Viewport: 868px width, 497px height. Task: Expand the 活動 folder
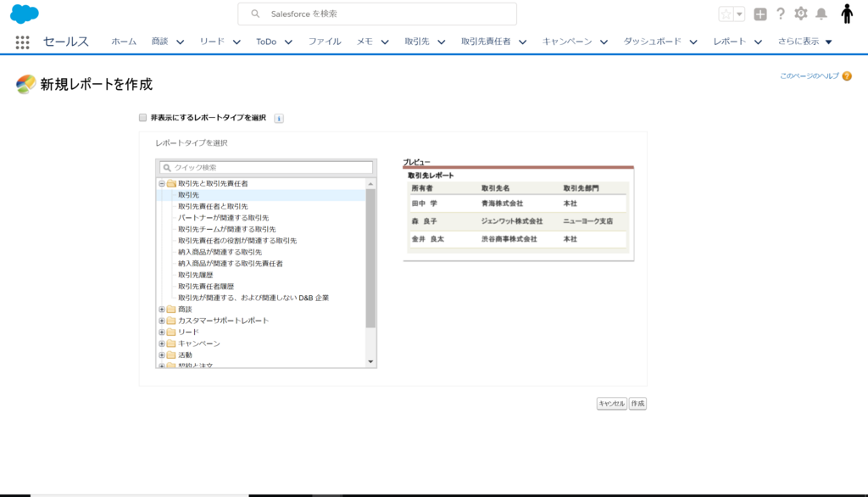tap(162, 355)
